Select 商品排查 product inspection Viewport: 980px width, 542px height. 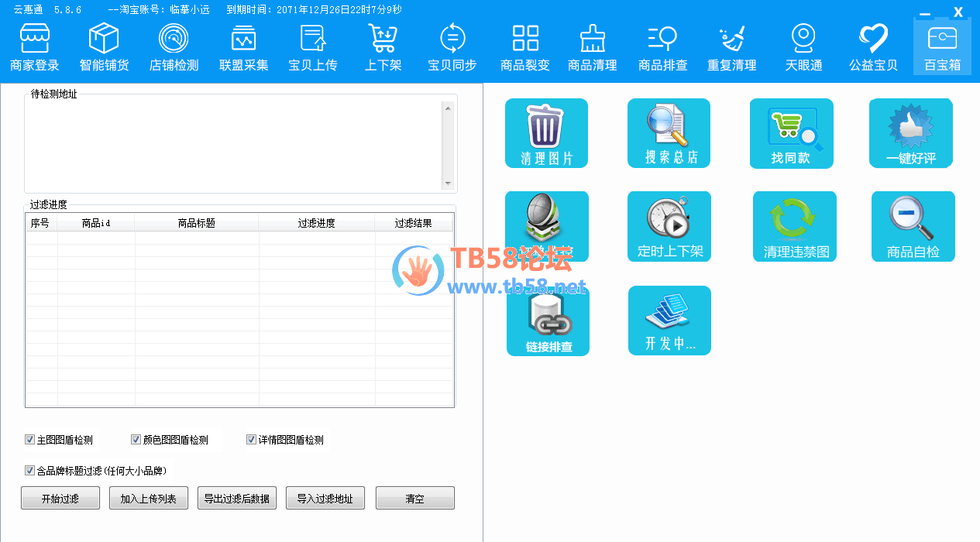[662, 48]
